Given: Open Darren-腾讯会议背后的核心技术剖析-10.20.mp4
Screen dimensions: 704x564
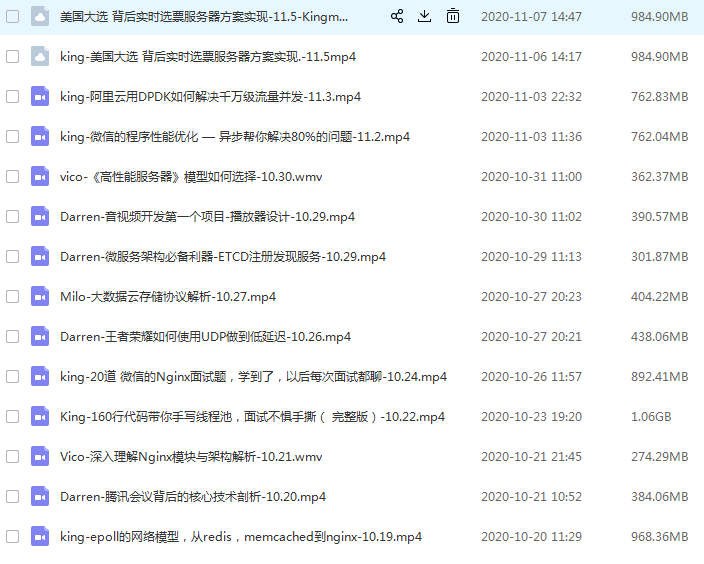Looking at the screenshot, I should (x=193, y=497).
